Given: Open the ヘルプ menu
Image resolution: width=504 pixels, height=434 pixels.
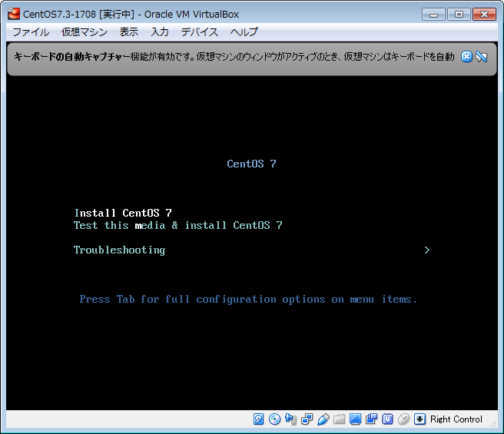Looking at the screenshot, I should (244, 31).
